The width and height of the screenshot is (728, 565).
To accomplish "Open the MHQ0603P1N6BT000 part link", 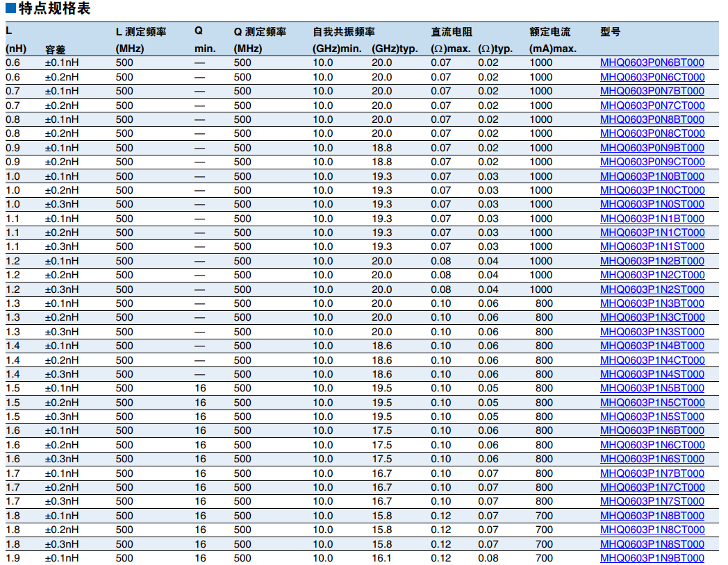I will point(652,430).
